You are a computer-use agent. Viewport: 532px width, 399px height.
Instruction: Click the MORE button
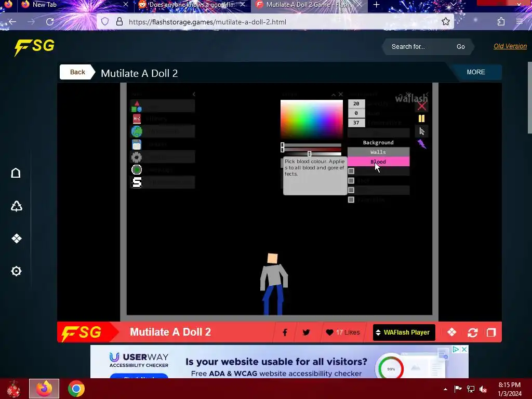coord(476,72)
